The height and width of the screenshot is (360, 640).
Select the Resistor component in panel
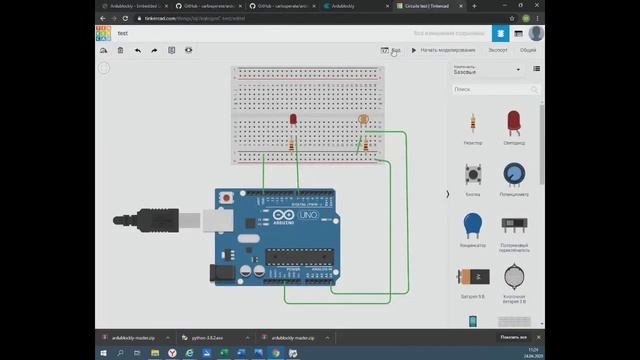(473, 127)
